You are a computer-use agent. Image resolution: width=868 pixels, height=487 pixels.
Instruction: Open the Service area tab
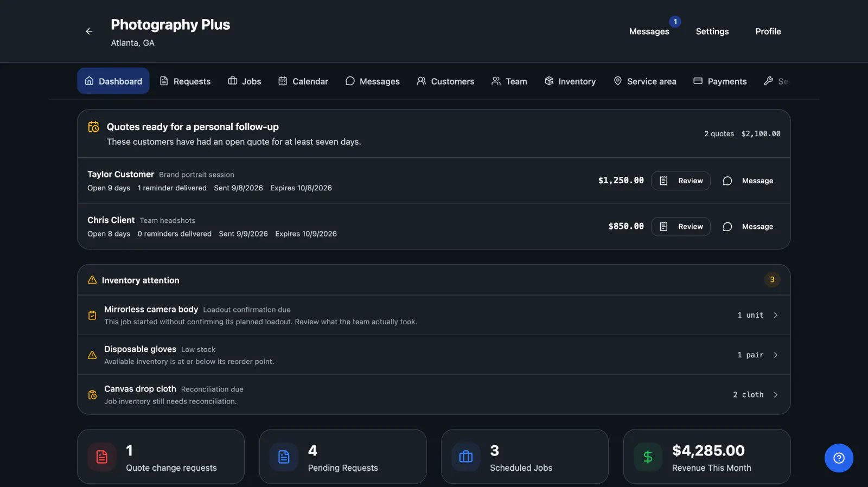[x=645, y=81]
